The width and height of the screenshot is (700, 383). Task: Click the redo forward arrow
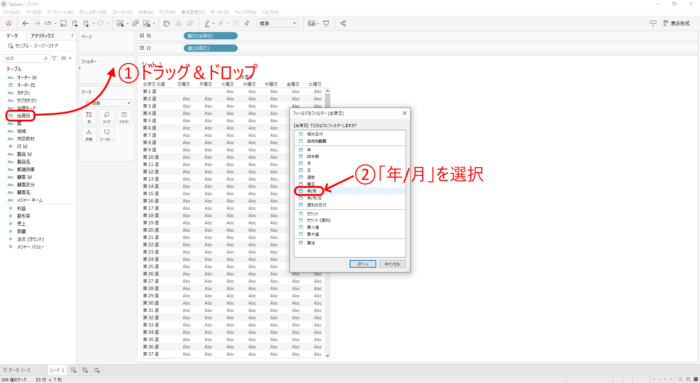coord(37,23)
